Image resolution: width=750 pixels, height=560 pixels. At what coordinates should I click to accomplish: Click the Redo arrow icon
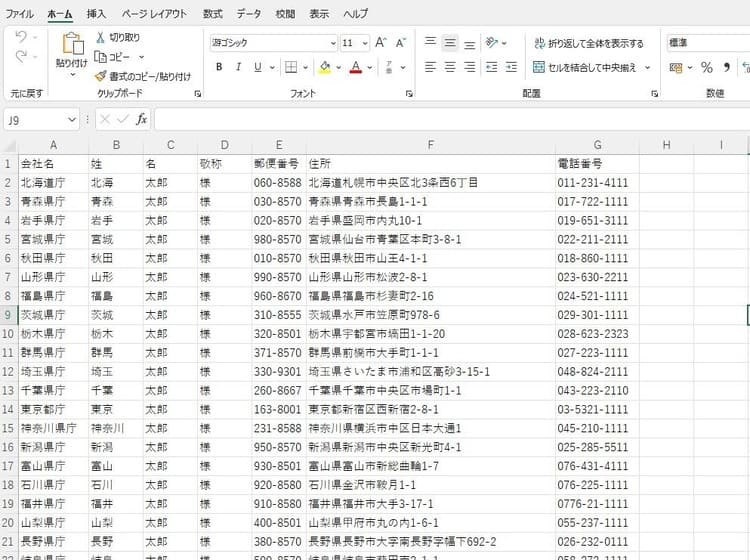tap(21, 57)
